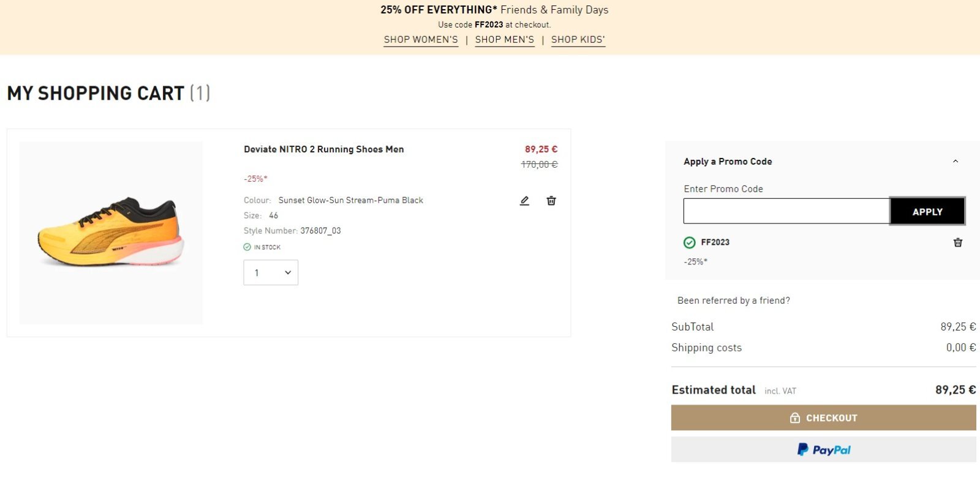Click the In Stock status icon
The width and height of the screenshot is (980, 478).
pos(247,247)
